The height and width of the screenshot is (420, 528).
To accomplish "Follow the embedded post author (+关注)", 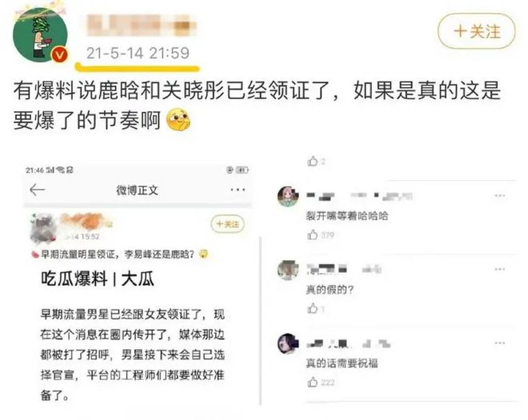I will (x=227, y=224).
